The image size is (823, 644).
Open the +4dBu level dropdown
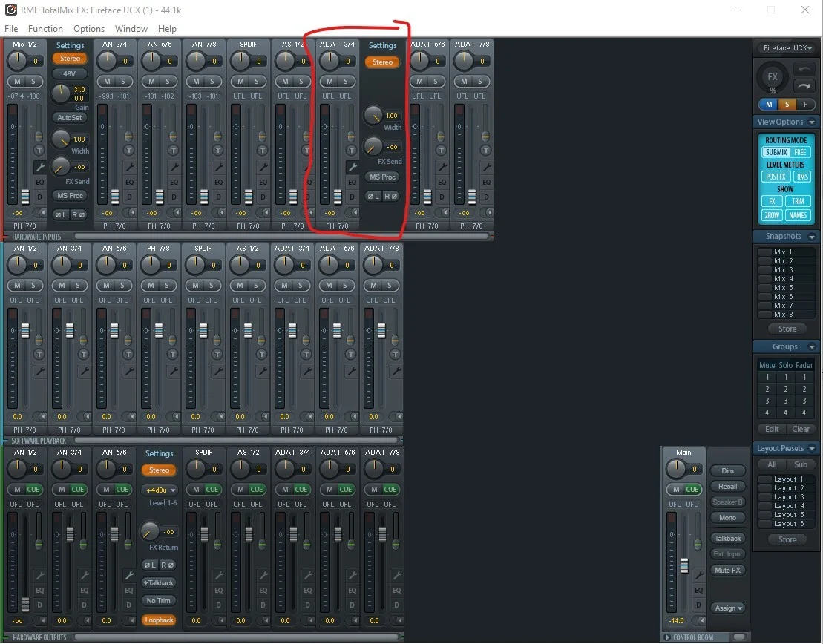pyautogui.click(x=159, y=490)
